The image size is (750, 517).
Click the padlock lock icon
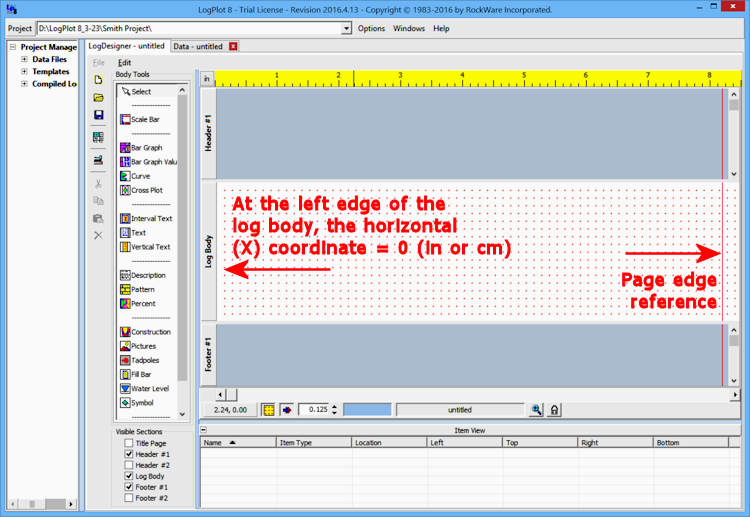pyautogui.click(x=554, y=410)
